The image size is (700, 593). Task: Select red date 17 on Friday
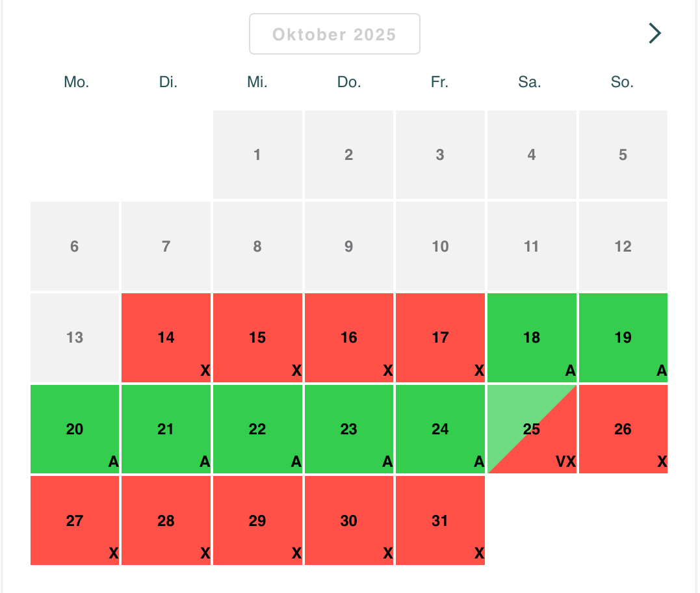[440, 337]
